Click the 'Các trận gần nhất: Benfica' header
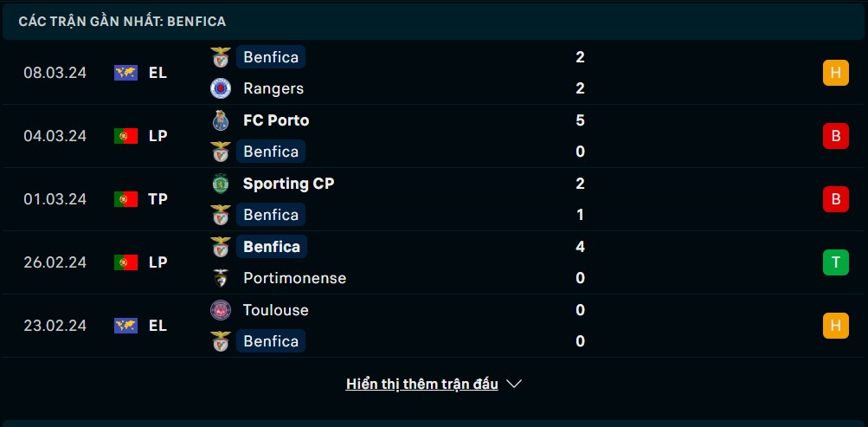868x427 pixels. 122,22
